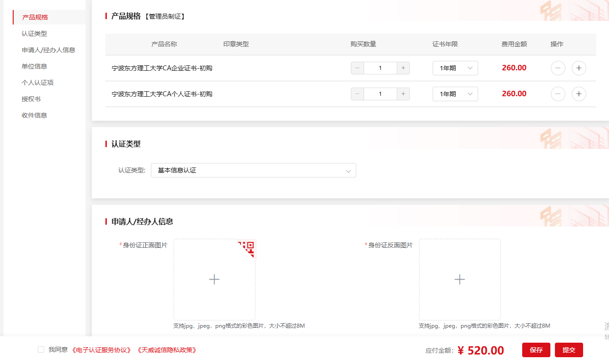Open the 《电子认证服务协议》 link

102,350
